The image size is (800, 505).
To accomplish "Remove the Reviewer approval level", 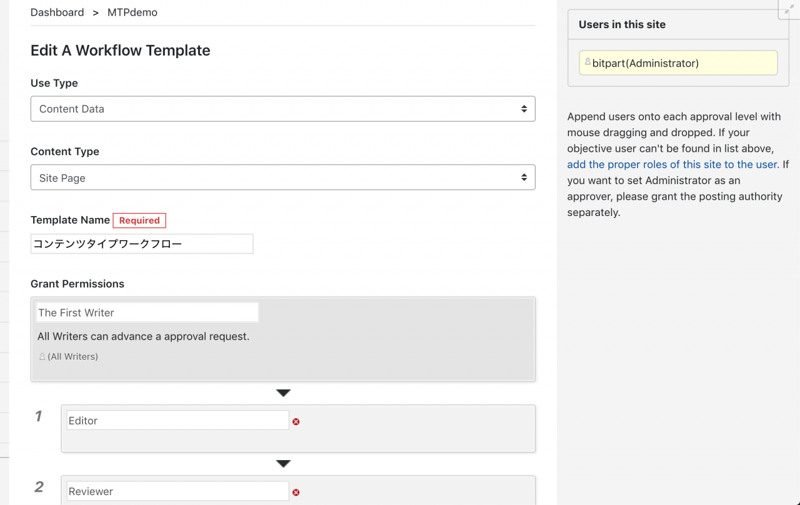I will pyautogui.click(x=296, y=492).
